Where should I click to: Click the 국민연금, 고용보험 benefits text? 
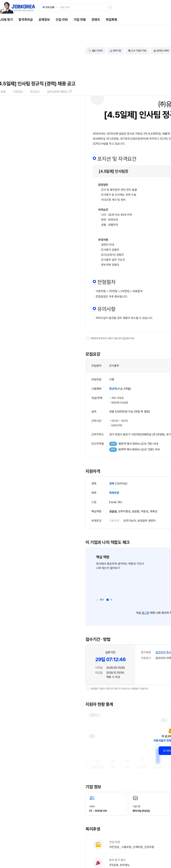pyautogui.click(x=131, y=847)
